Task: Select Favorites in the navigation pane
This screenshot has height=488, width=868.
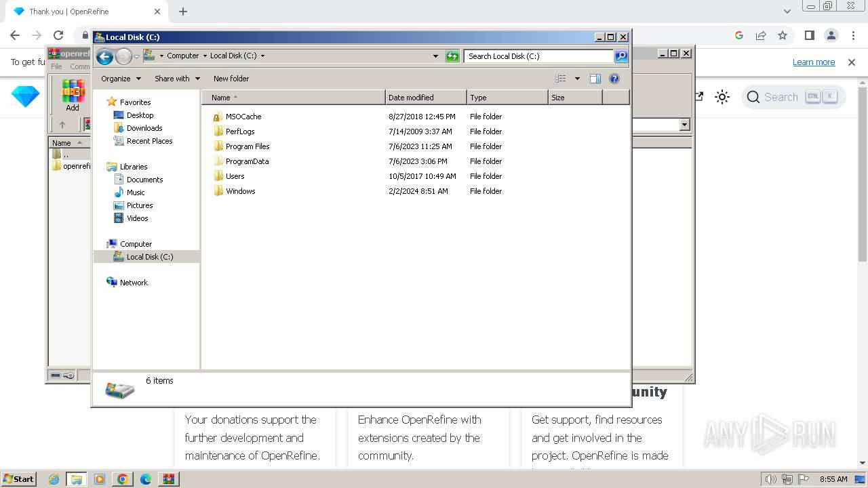Action: pyautogui.click(x=135, y=102)
